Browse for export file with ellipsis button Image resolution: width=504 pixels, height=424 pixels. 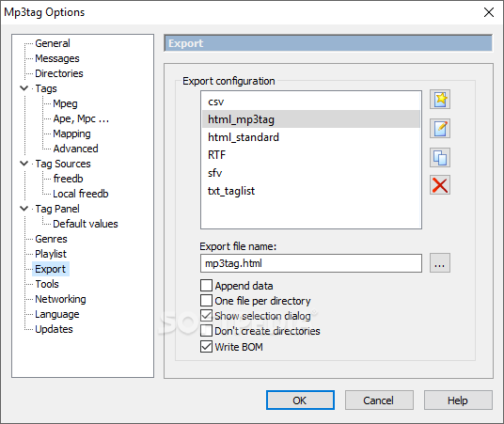tap(440, 263)
